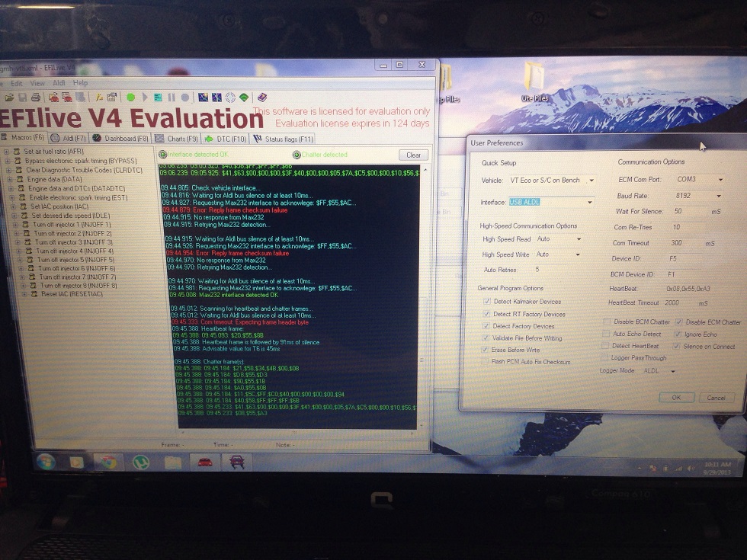The image size is (747, 560).
Task: Switch to the Status flags (F11) tab
Action: pos(283,139)
